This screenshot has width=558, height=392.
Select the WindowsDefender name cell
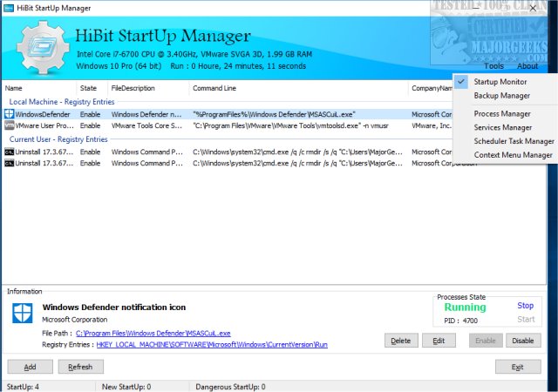point(43,114)
